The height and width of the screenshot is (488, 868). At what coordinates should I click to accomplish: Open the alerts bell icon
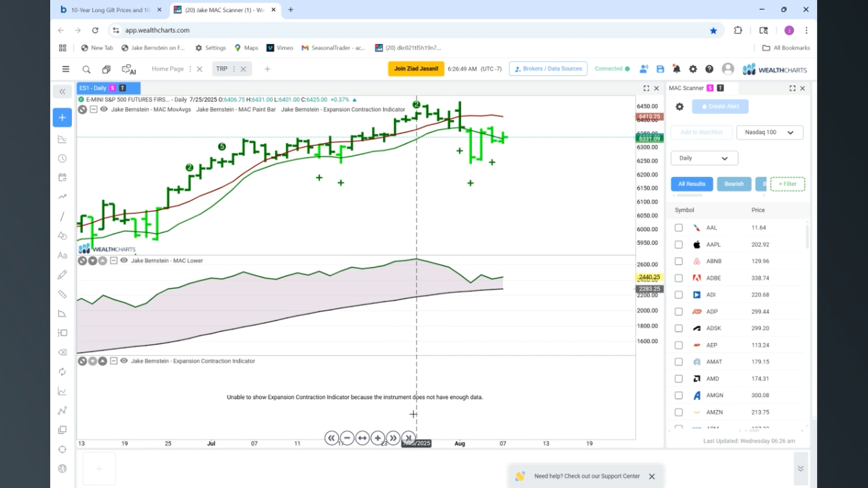coord(677,69)
